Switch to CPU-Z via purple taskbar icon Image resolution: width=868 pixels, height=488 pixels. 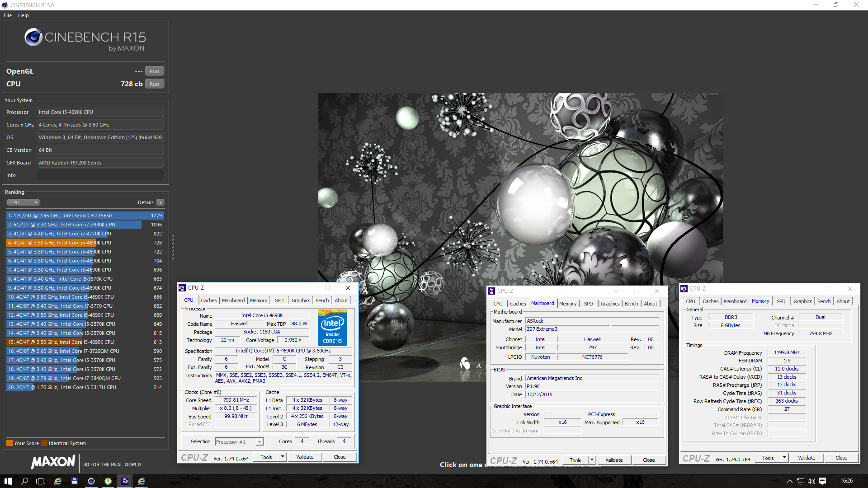(124, 481)
